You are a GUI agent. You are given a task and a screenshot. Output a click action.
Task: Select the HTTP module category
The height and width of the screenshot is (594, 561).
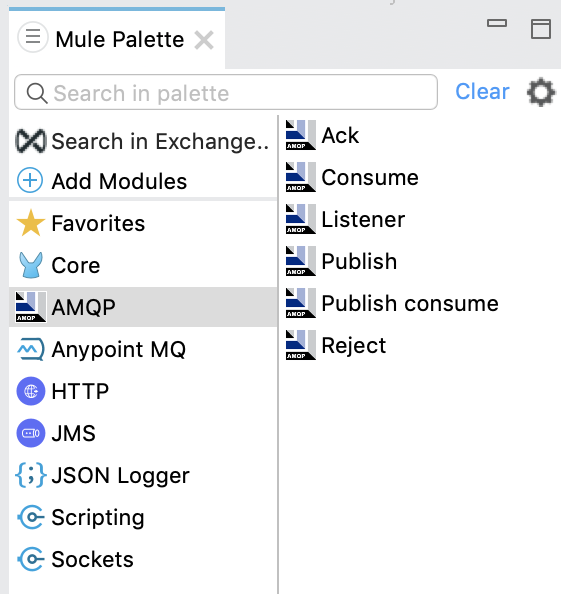pos(143,391)
